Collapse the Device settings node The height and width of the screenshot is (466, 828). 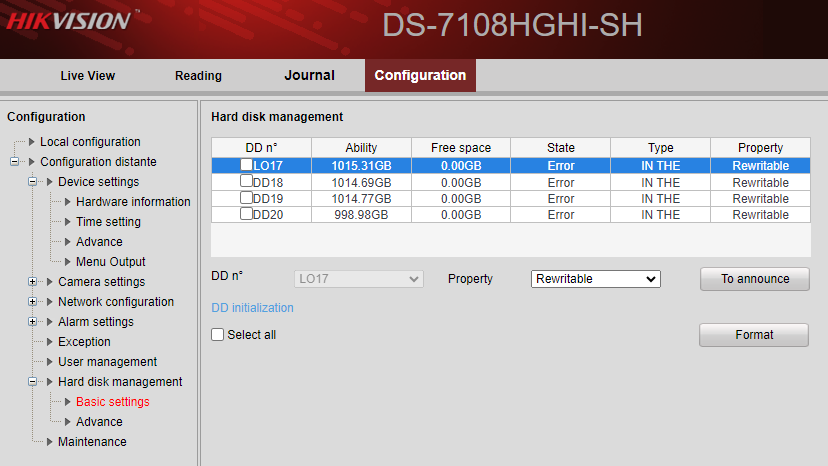pos(33,182)
